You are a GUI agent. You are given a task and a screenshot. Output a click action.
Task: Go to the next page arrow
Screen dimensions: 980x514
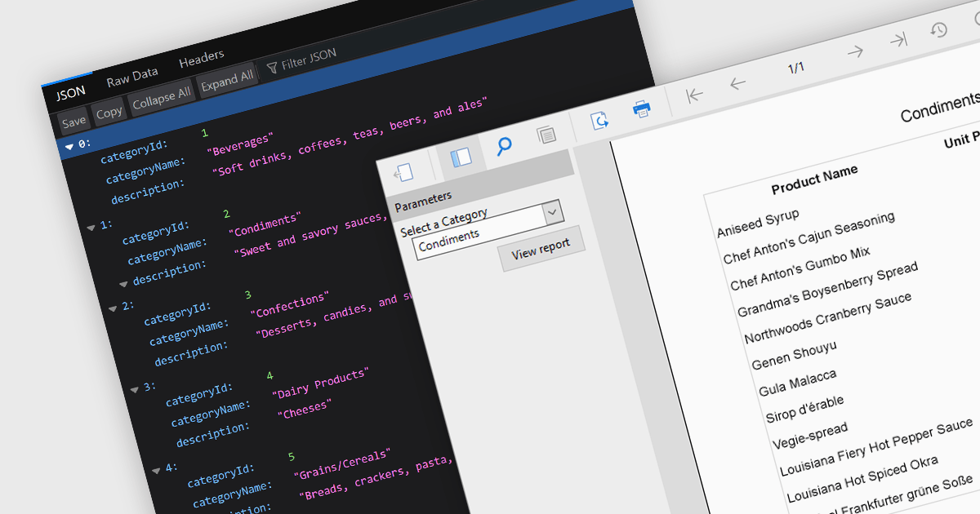[x=855, y=52]
